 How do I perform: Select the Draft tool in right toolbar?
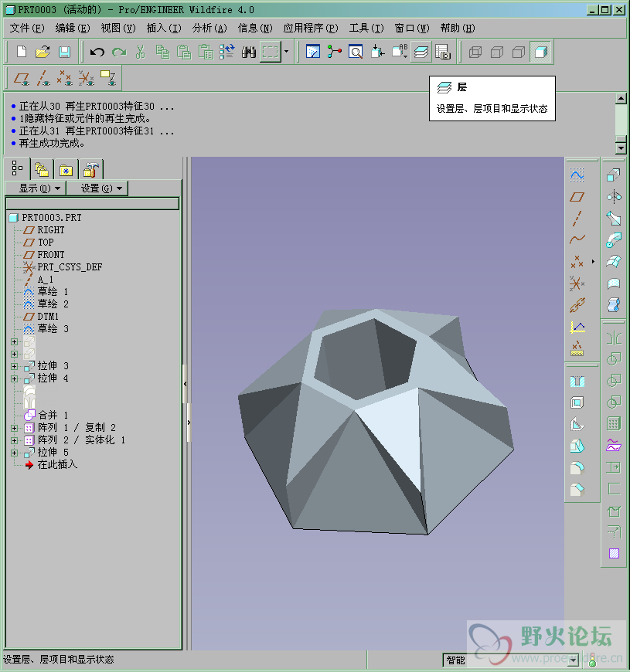point(577,446)
